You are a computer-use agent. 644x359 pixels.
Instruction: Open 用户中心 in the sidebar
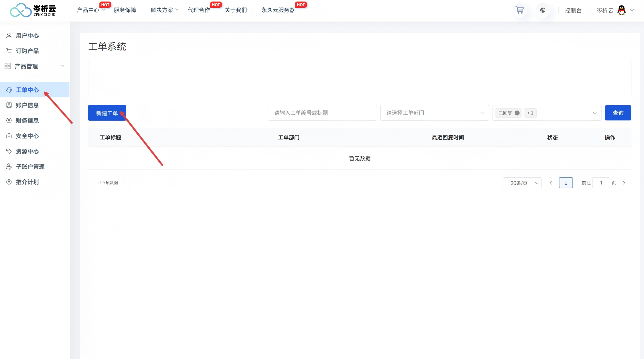[27, 36]
